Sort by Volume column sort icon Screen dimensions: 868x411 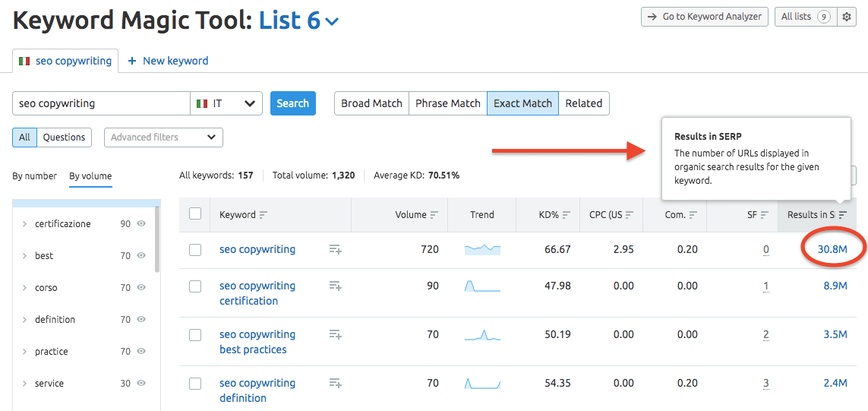click(434, 215)
